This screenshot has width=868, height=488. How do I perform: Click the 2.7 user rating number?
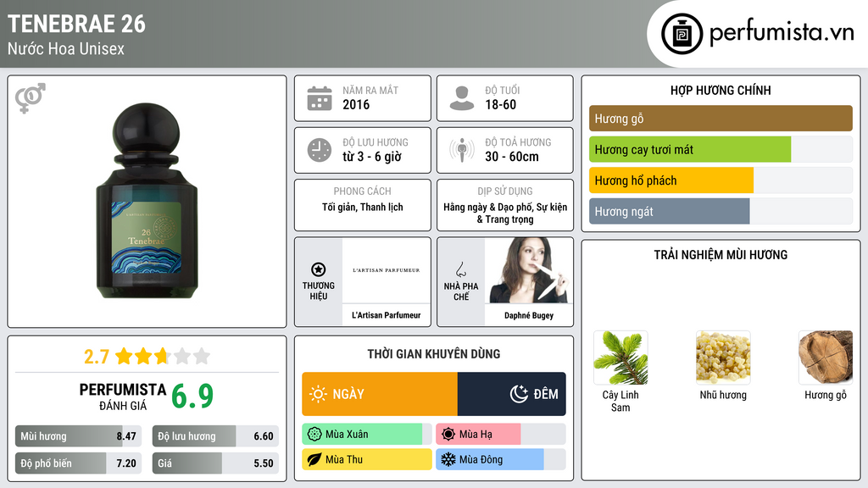pos(97,357)
